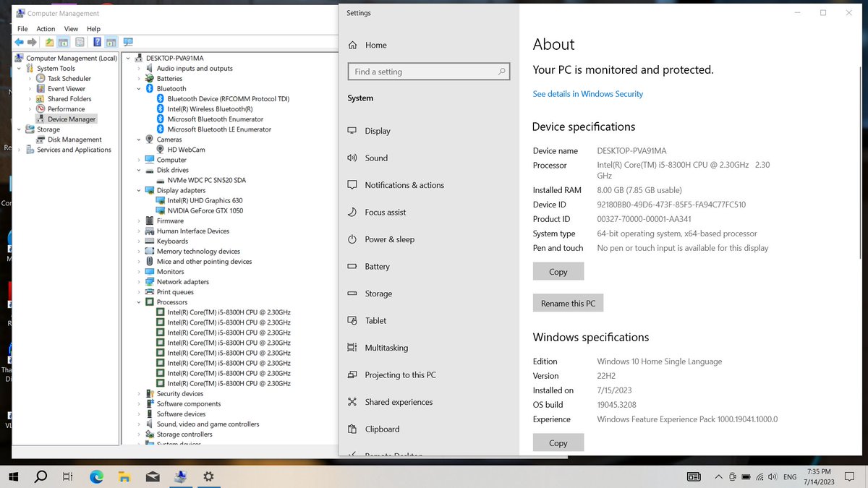Open Task View on the taskbar
This screenshot has height=488, width=868.
[68, 476]
